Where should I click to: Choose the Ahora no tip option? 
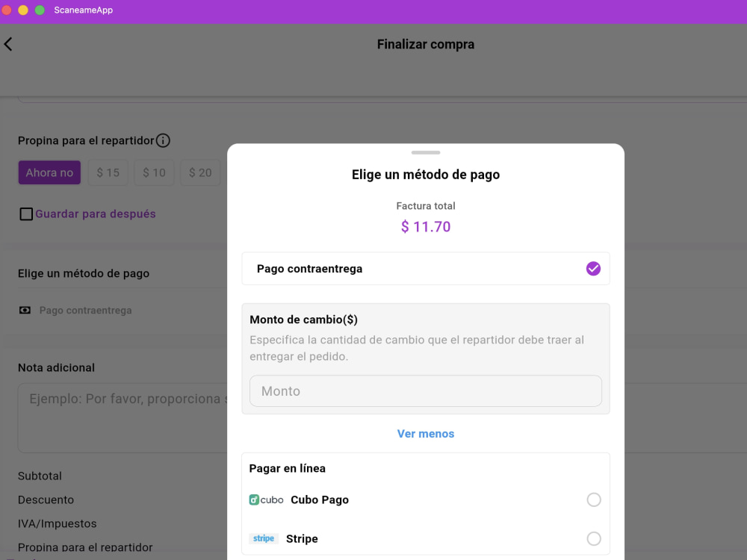pos(49,172)
